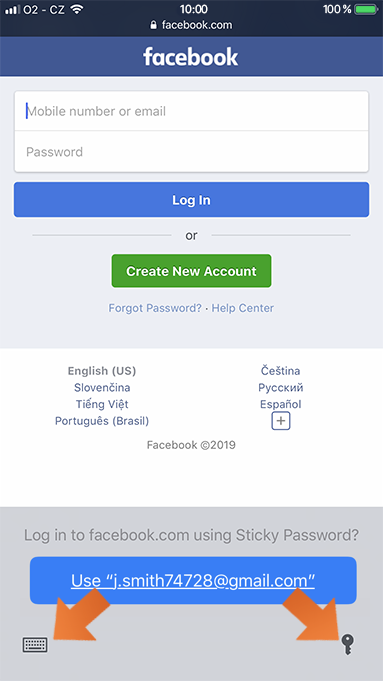Image resolution: width=383 pixels, height=681 pixels.
Task: Switch language to Slovenčina
Action: coord(102,387)
